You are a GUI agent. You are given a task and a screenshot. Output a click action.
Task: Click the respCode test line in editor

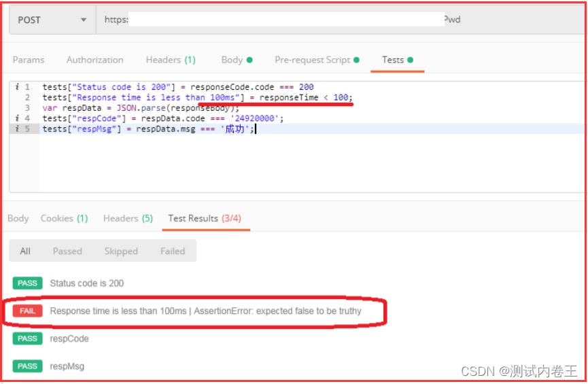click(x=163, y=118)
